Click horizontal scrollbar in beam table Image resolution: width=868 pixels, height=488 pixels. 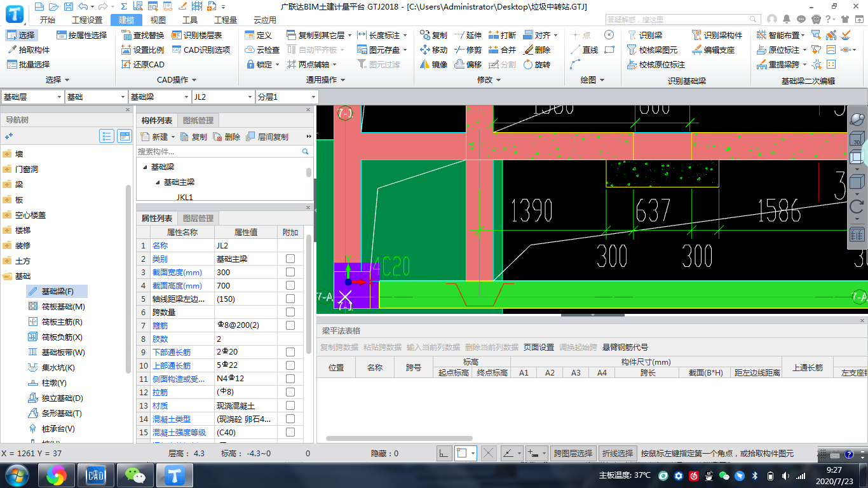pos(400,438)
